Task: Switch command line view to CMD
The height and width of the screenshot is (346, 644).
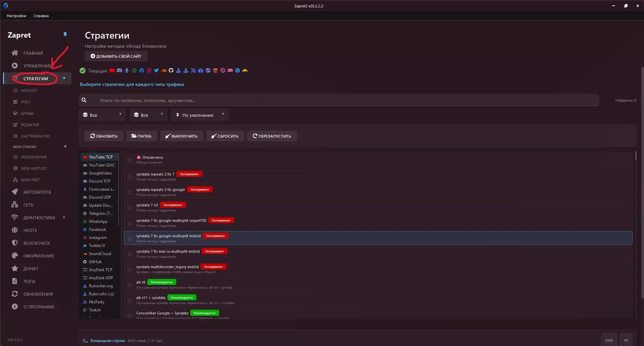Action: [609, 340]
